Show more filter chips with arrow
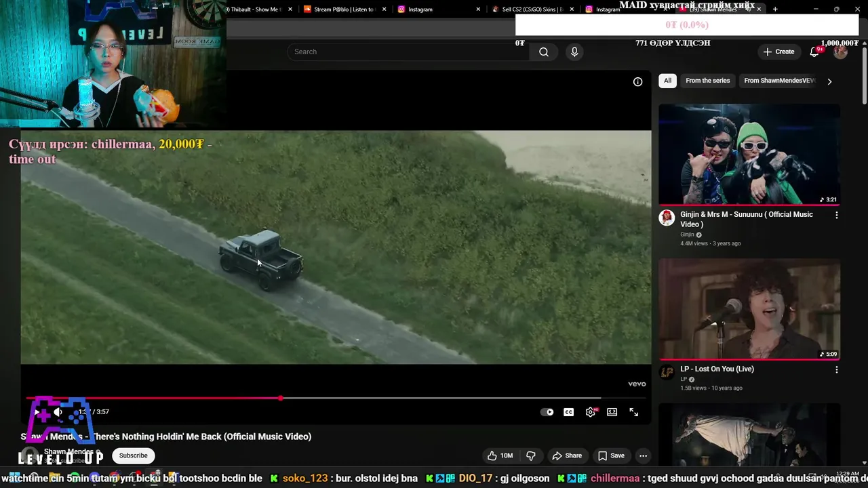The height and width of the screenshot is (488, 868). tap(829, 81)
